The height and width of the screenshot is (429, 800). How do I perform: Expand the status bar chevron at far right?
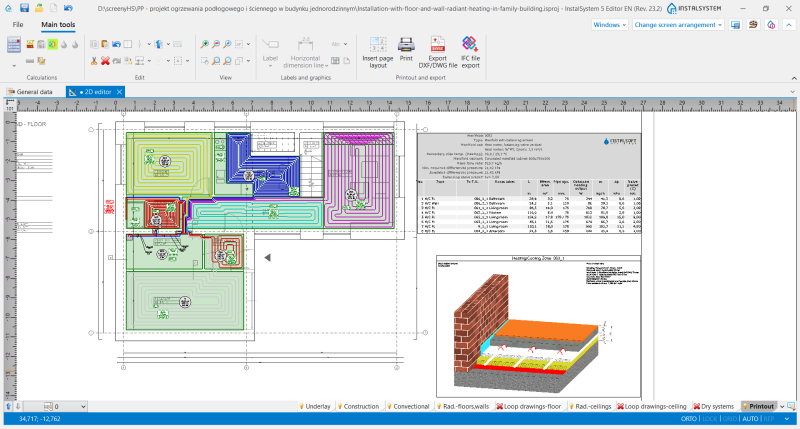pyautogui.click(x=787, y=419)
